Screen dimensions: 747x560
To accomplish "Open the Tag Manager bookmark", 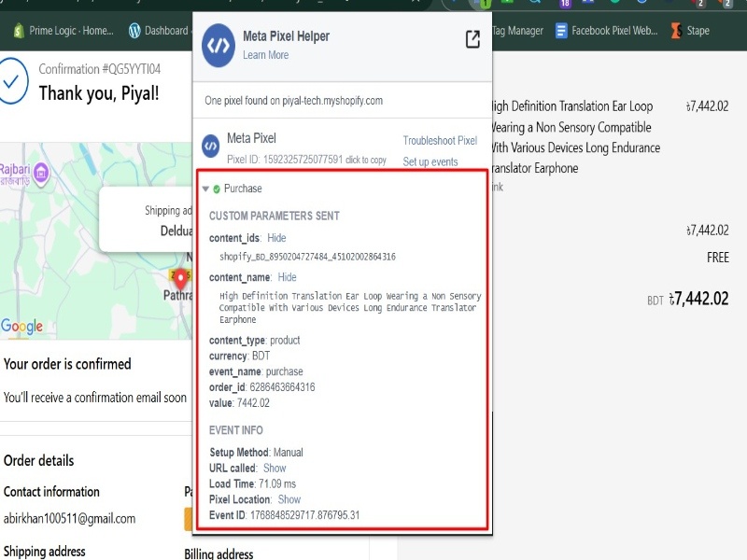I will coord(518,31).
